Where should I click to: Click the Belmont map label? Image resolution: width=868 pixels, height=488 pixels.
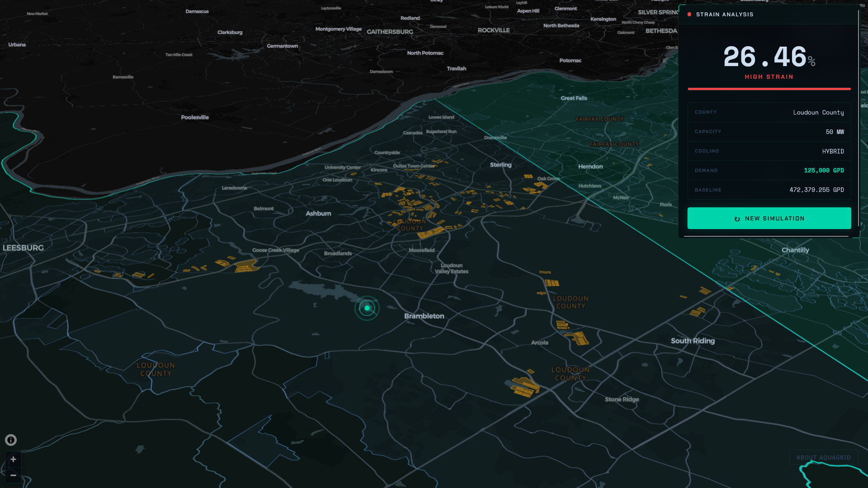click(264, 209)
